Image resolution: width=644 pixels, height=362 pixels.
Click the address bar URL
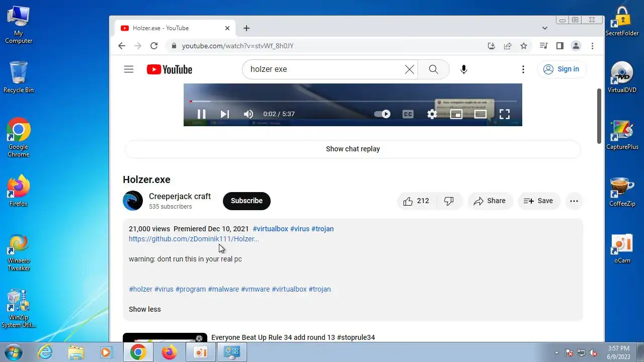click(237, 46)
